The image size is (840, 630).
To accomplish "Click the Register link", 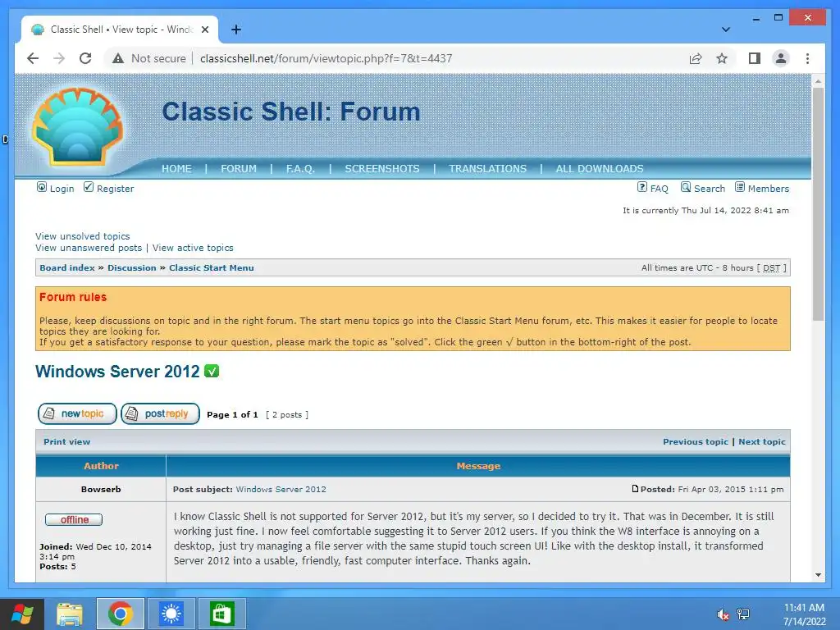I will [115, 189].
